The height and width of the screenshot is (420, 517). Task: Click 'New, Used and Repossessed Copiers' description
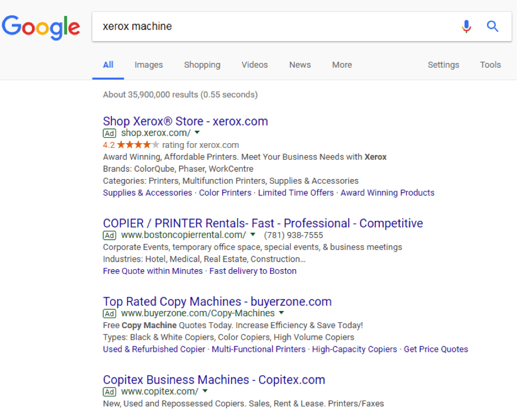(x=243, y=404)
